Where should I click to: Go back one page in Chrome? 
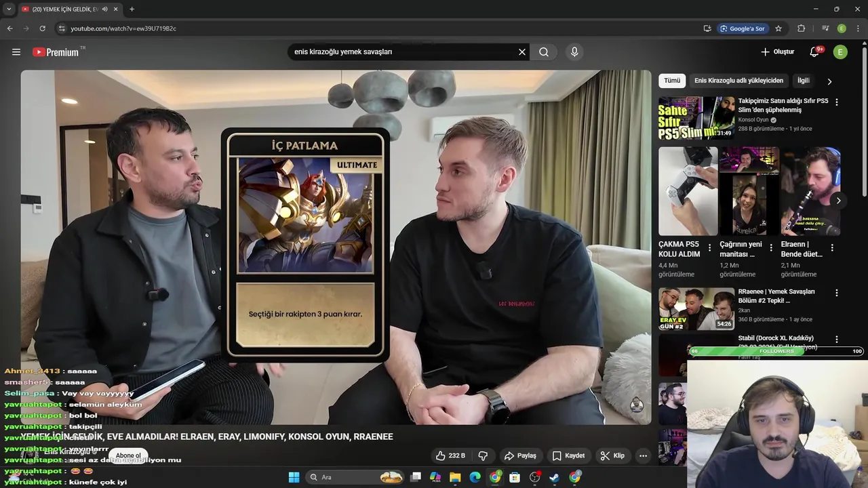[10, 28]
